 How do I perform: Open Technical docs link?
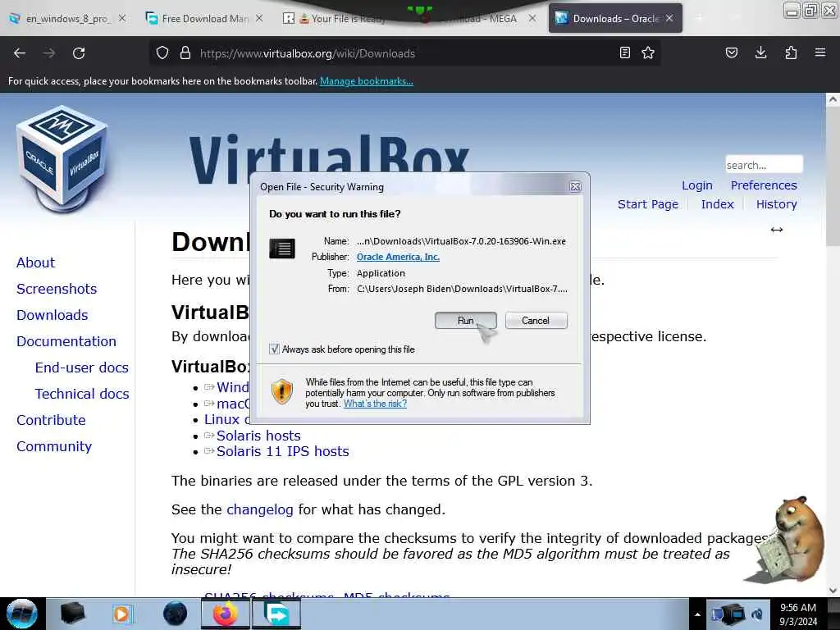point(82,394)
